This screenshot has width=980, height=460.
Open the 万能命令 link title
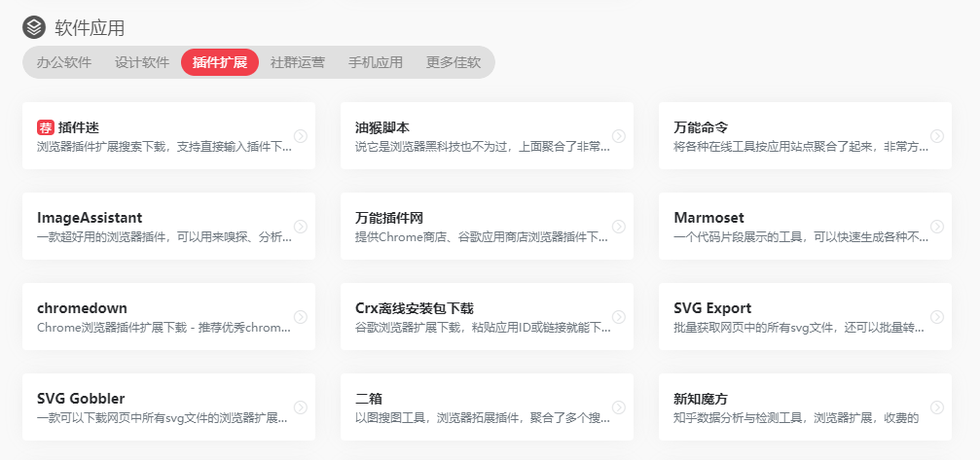click(x=702, y=128)
